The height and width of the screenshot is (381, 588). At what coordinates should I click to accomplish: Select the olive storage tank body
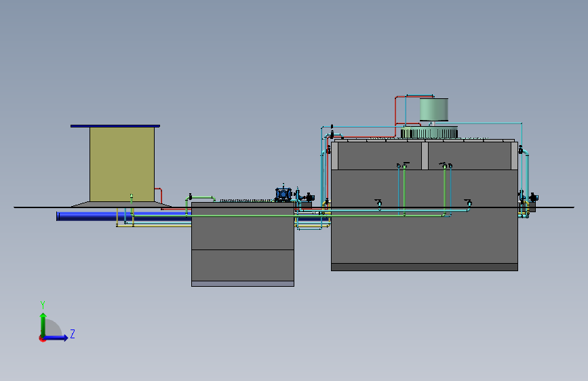pyautogui.click(x=122, y=164)
